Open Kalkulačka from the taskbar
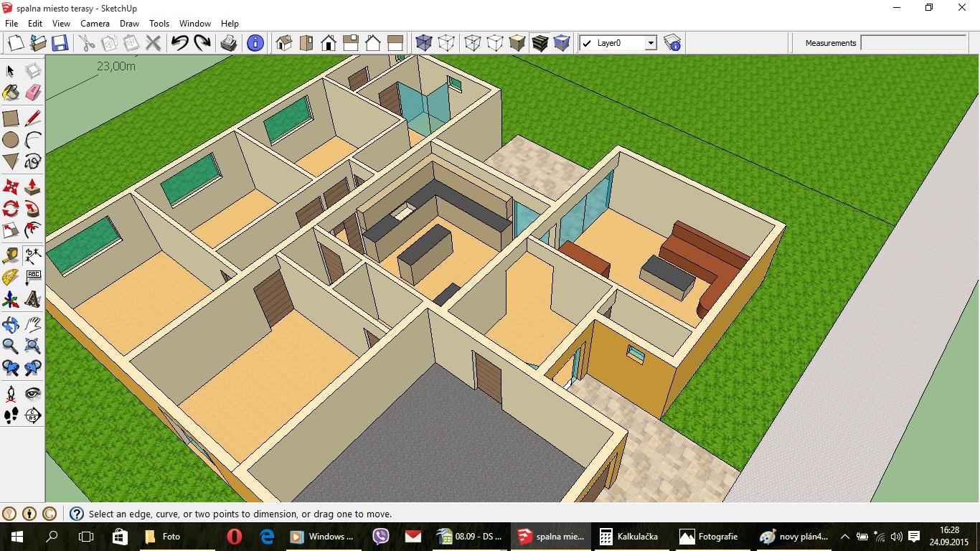980x551 pixels. pyautogui.click(x=628, y=537)
